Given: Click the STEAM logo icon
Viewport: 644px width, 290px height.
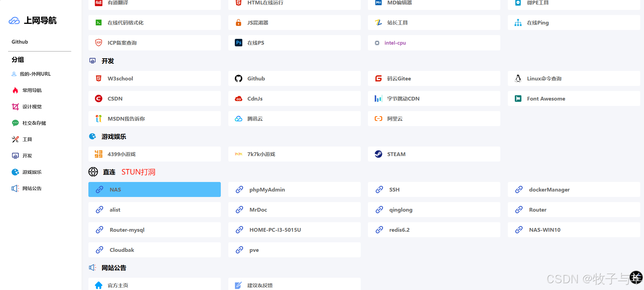Looking at the screenshot, I should pyautogui.click(x=378, y=154).
